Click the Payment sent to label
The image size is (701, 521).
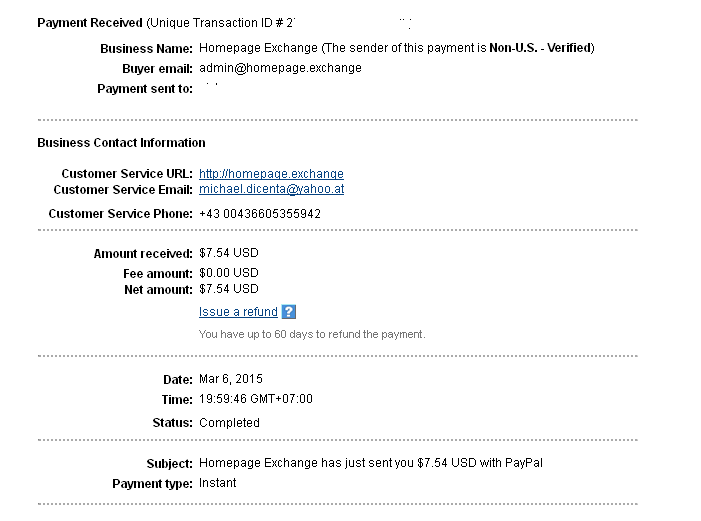coord(144,89)
